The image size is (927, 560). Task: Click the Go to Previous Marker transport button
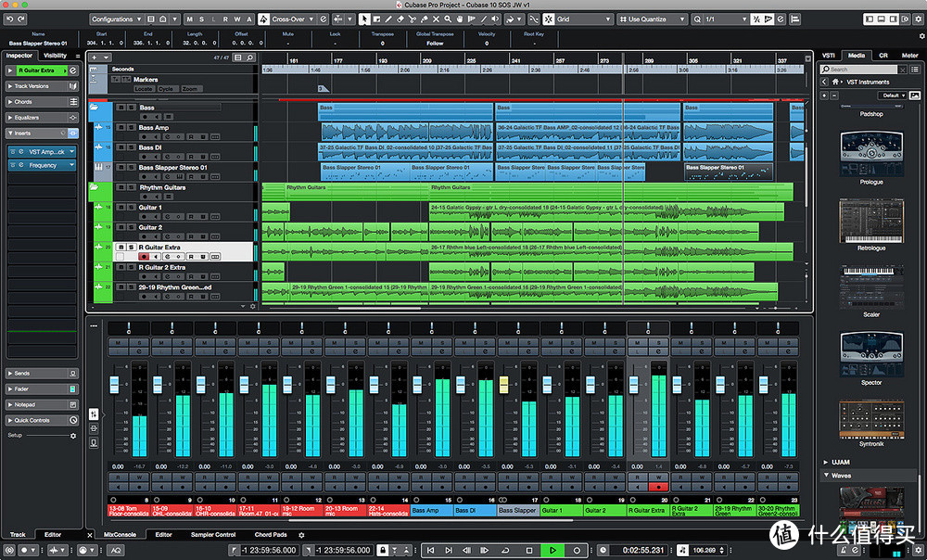[x=430, y=550]
